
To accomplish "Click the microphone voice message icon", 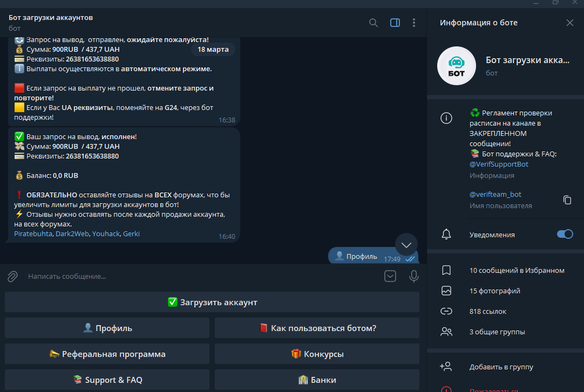I will click(x=414, y=277).
